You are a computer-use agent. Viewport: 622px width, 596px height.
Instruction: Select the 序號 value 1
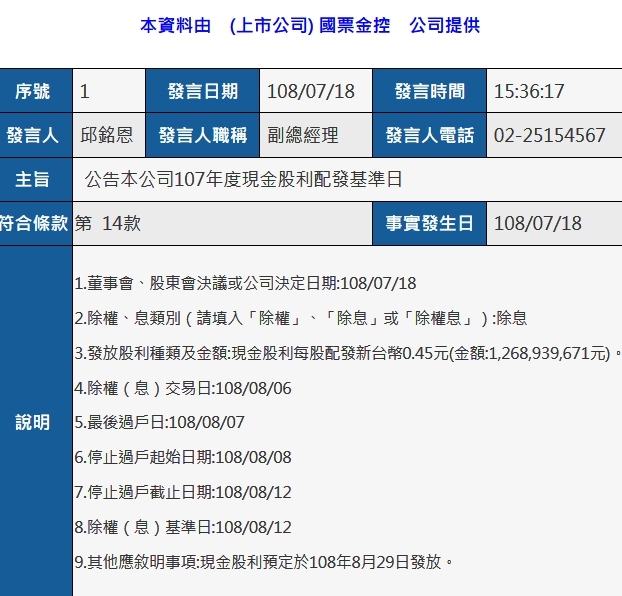pyautogui.click(x=84, y=91)
